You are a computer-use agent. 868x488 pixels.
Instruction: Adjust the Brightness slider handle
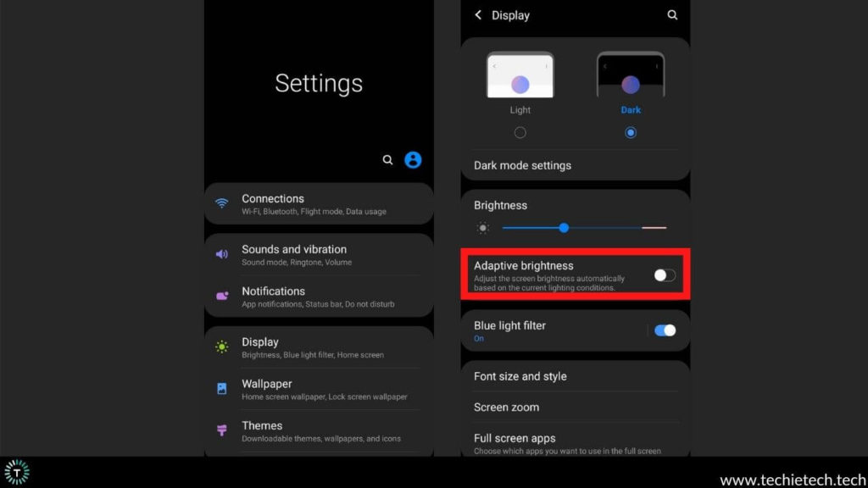(x=564, y=228)
